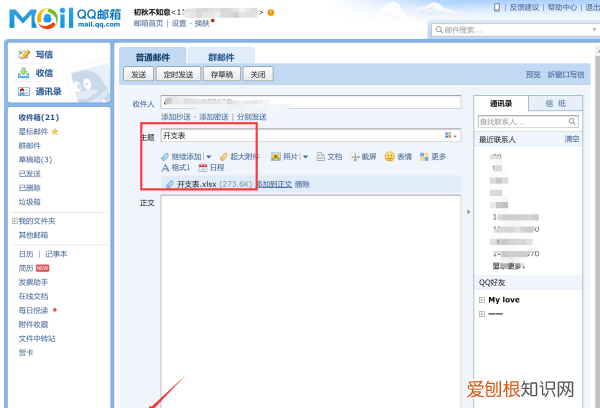The height and width of the screenshot is (408, 600).
Task: Open 在线文档 in sidebar
Action: click(33, 296)
